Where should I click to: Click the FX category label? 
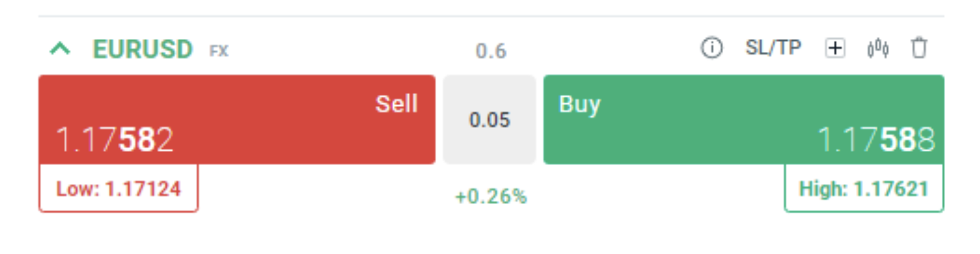click(x=219, y=51)
